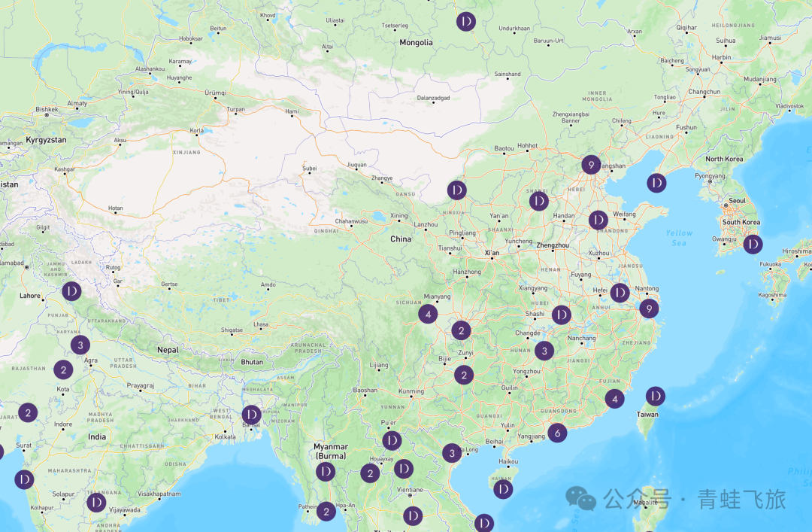Viewport: 812px width, 532px height.
Task: Click the North Korea label
Action: [724, 160]
